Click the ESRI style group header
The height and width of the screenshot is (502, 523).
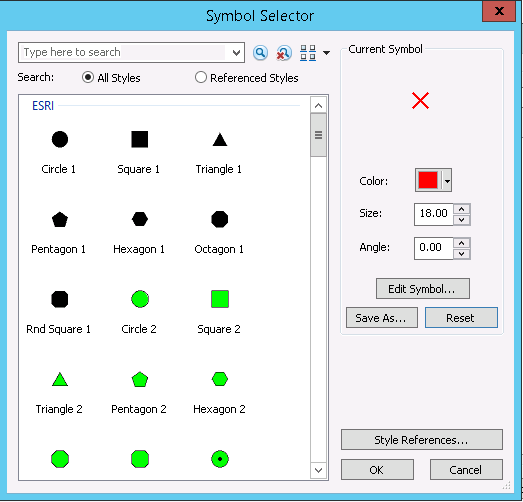pyautogui.click(x=43, y=106)
